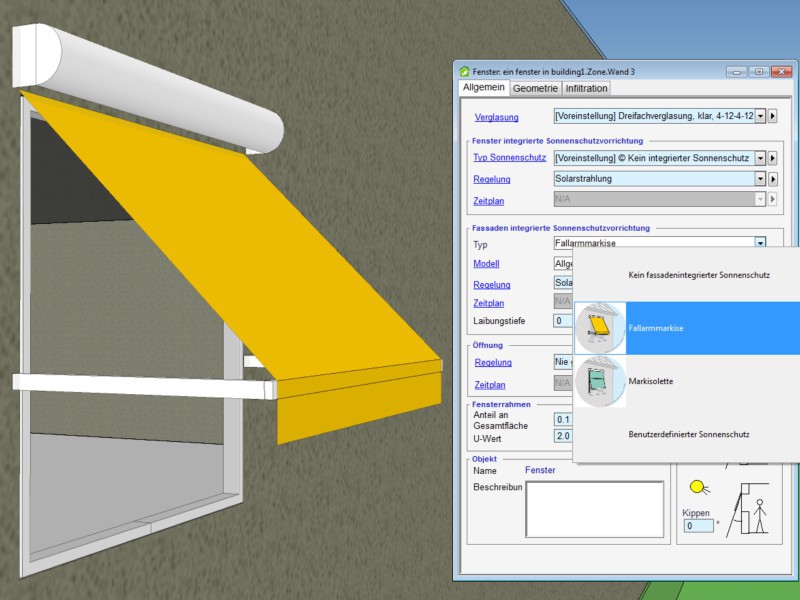Click the Anteil an Gesamtfläche input field
The width and height of the screenshot is (800, 600).
(x=563, y=419)
